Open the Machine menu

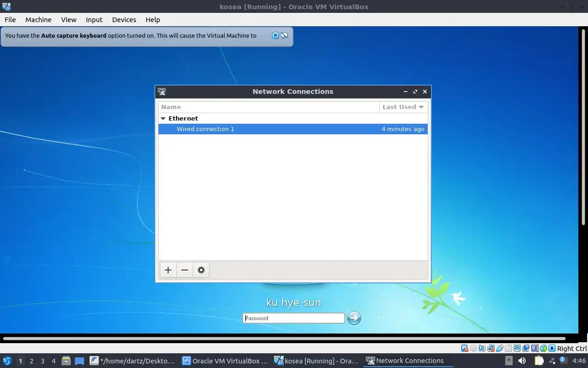click(x=39, y=19)
